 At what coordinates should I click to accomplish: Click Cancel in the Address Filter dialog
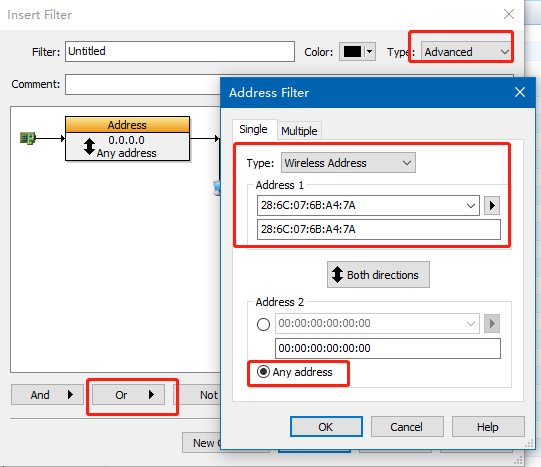[x=407, y=427]
